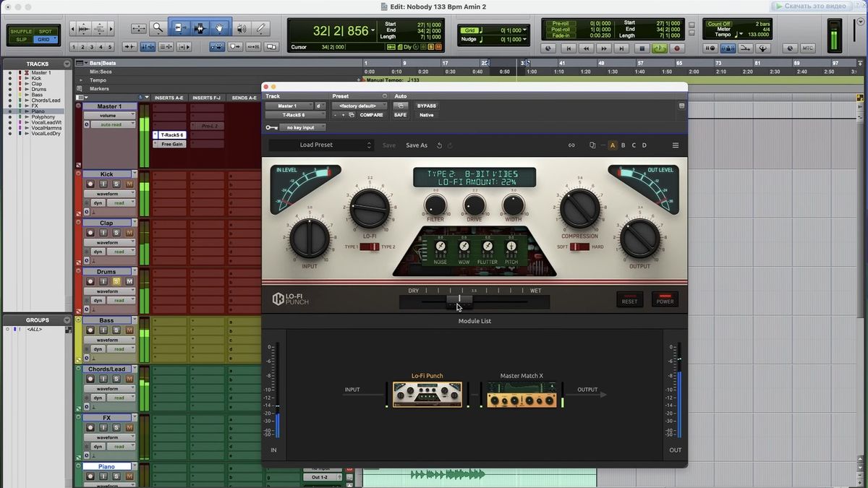Select the Grabber hand tool
The height and width of the screenshot is (488, 868).
tap(219, 27)
